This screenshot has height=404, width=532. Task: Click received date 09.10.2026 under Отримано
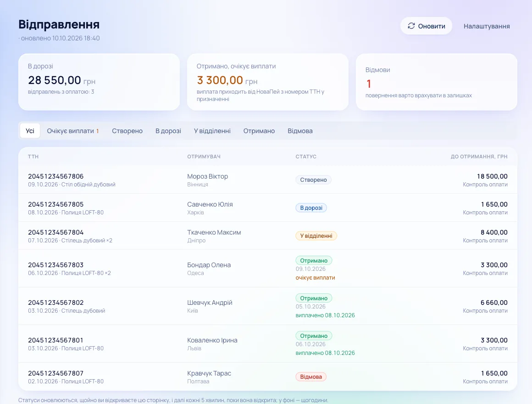pyautogui.click(x=310, y=269)
